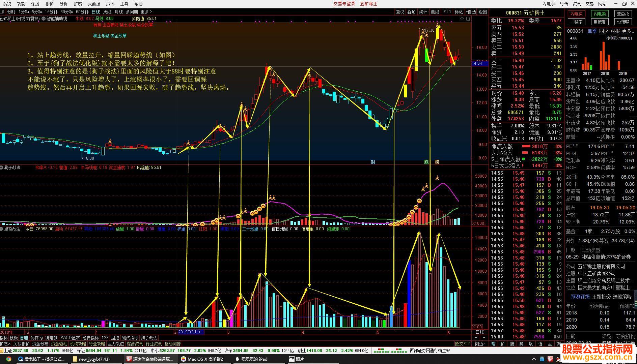Open the 图文F10 button
Screen dimensions: 637x364
(463, 344)
